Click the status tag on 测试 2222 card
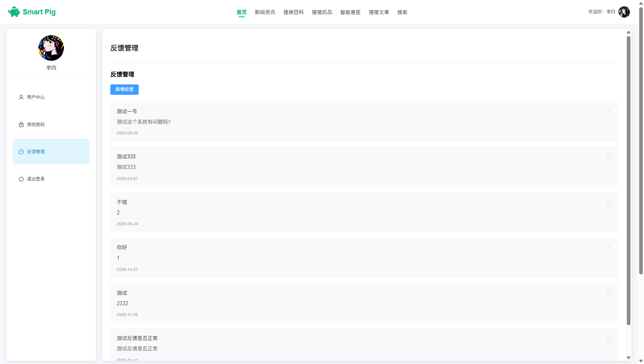Viewport: 644px width, 364px height. [x=608, y=293]
